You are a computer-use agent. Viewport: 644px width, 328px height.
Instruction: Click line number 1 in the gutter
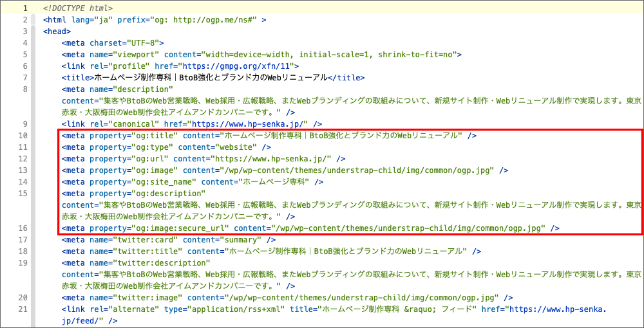25,8
